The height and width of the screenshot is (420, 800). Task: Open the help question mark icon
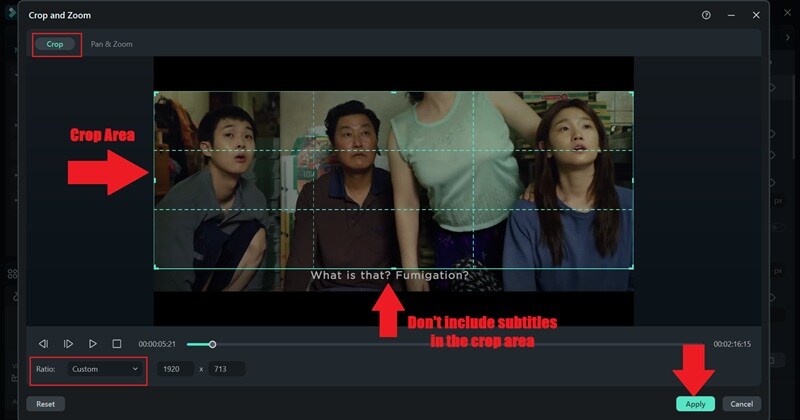[706, 15]
